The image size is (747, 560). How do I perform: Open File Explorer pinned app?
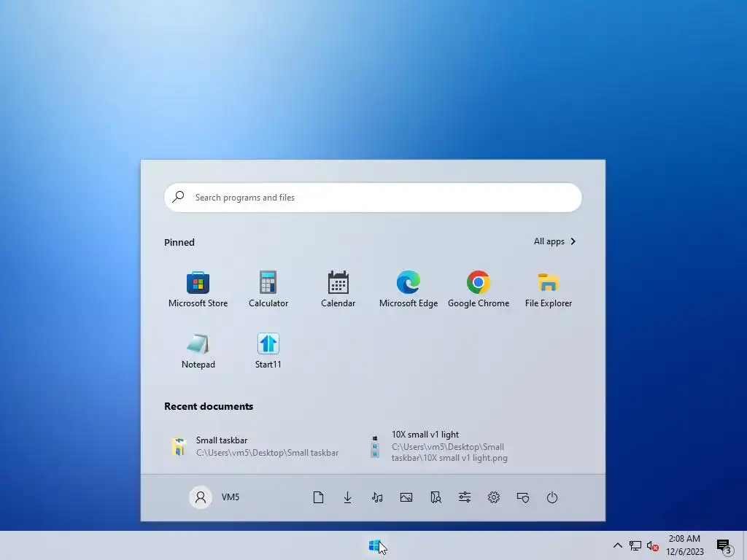[x=549, y=289]
